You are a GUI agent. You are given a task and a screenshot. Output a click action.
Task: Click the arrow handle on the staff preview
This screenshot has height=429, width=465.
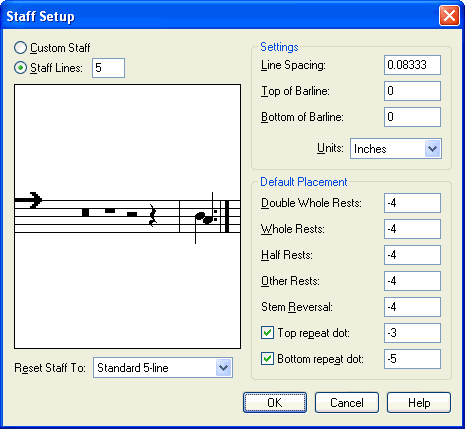pos(28,200)
